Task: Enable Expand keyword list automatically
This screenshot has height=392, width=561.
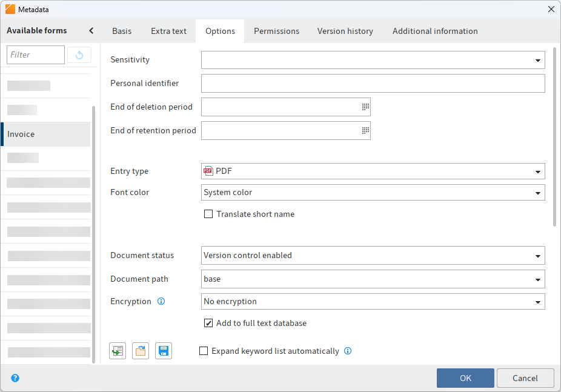Action: (204, 351)
